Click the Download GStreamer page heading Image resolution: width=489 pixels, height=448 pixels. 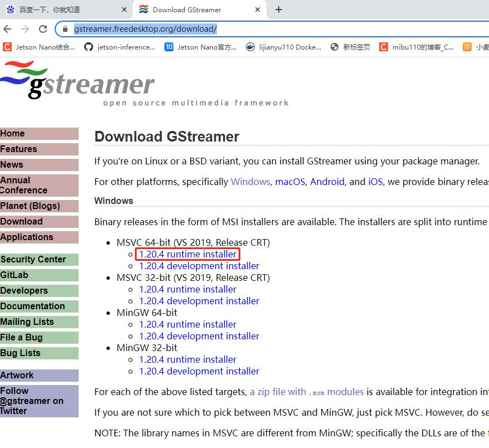167,137
